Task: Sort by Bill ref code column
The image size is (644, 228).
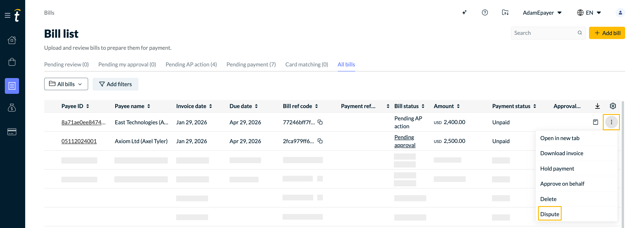Action: (317, 106)
